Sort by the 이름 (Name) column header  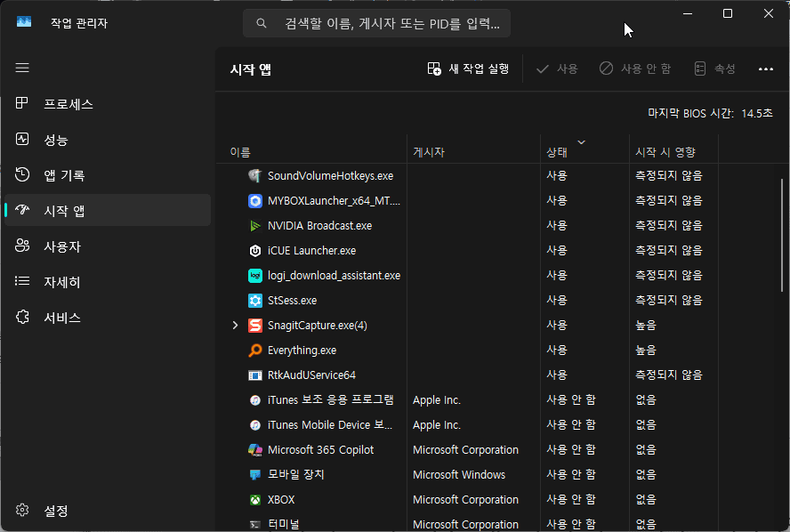pyautogui.click(x=311, y=151)
